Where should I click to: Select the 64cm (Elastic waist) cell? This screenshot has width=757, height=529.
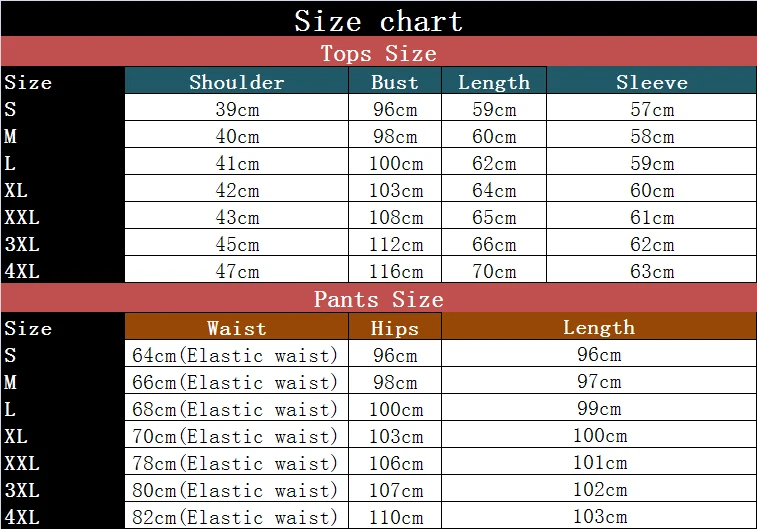(236, 355)
